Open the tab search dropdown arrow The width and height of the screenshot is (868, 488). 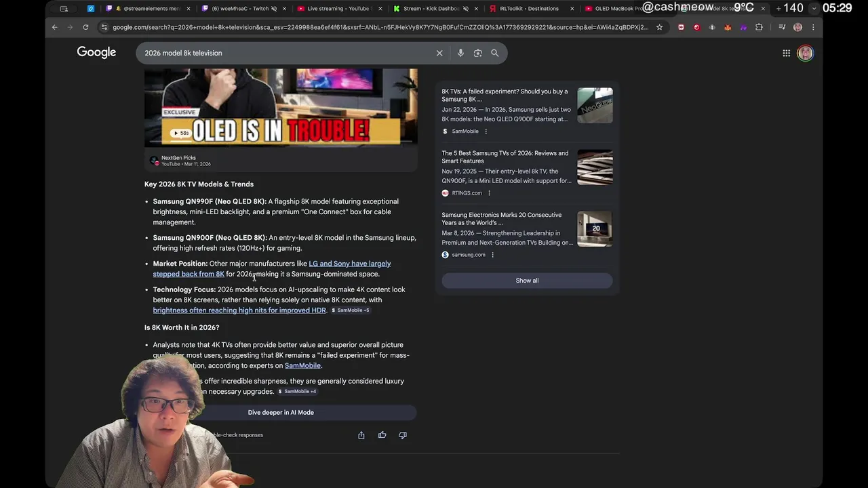814,9
